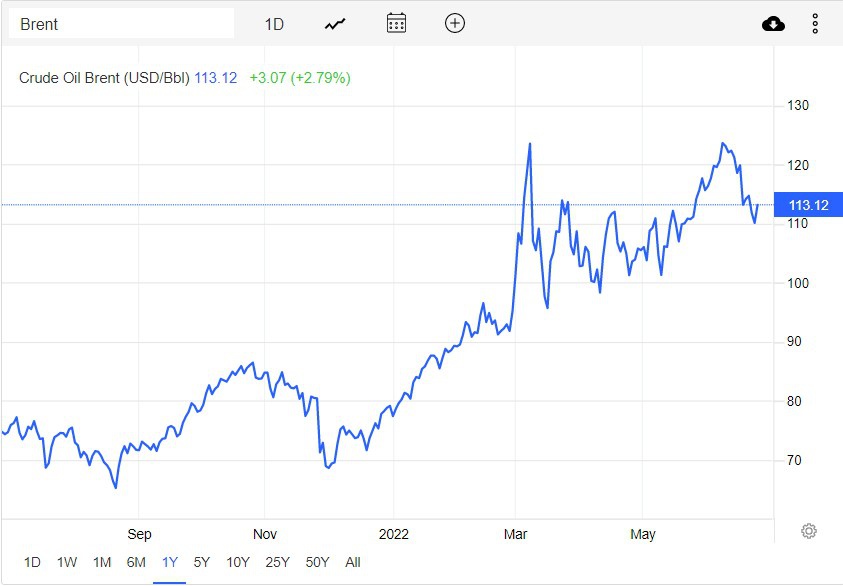
Task: Open the calendar date range icon
Action: [396, 23]
